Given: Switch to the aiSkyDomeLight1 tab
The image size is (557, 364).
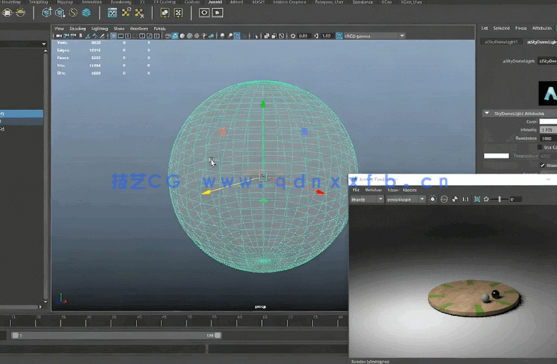Looking at the screenshot, I should pos(501,42).
